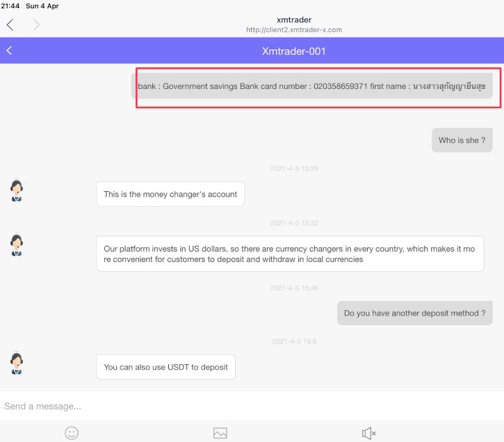The image size is (504, 442).
Task: Click the xmtrader page title
Action: (294, 20)
